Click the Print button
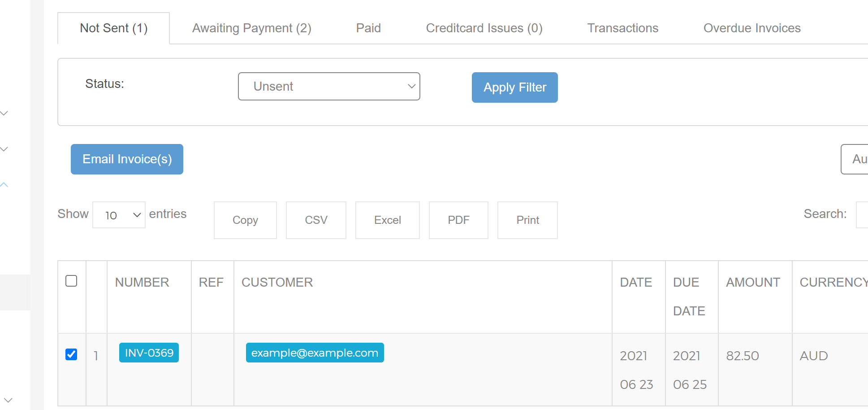Viewport: 868px width, 410px height. pyautogui.click(x=527, y=220)
